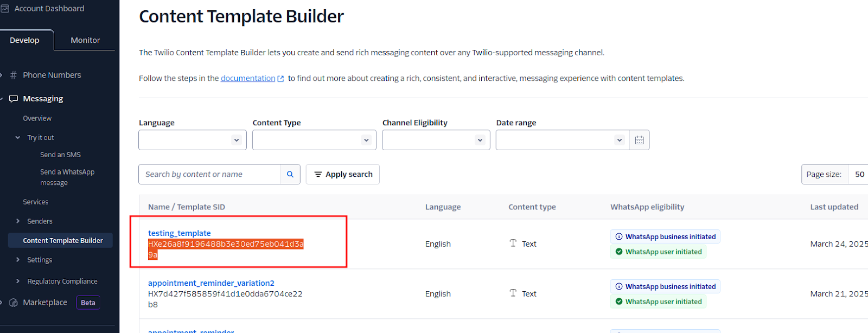Focus the Search by content or name field
The image size is (868, 333).
(x=209, y=174)
